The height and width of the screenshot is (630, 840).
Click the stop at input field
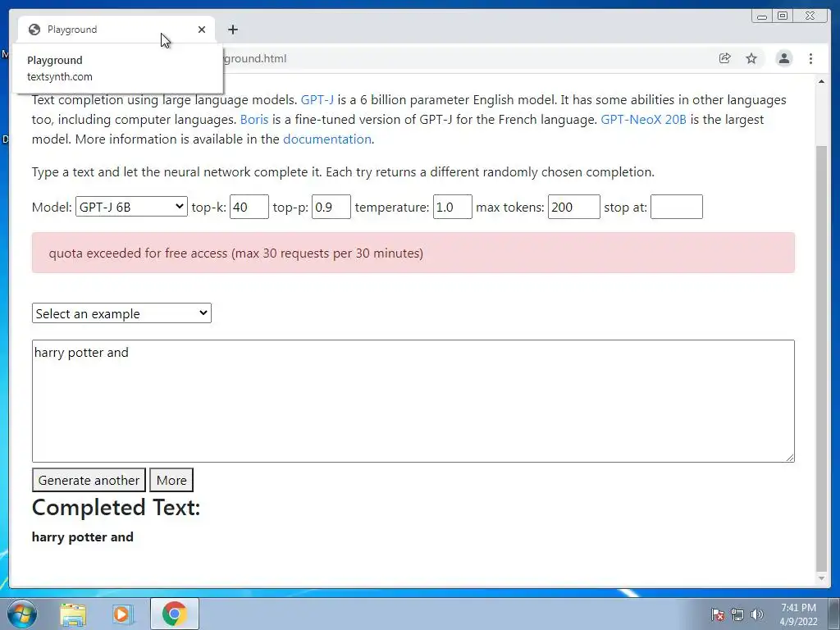tap(677, 207)
